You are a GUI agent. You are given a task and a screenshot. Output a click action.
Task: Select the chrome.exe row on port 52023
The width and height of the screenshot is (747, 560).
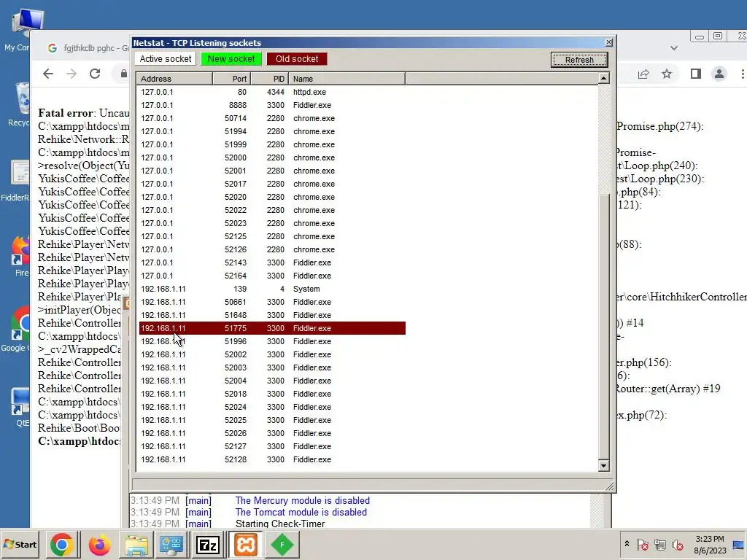272,223
